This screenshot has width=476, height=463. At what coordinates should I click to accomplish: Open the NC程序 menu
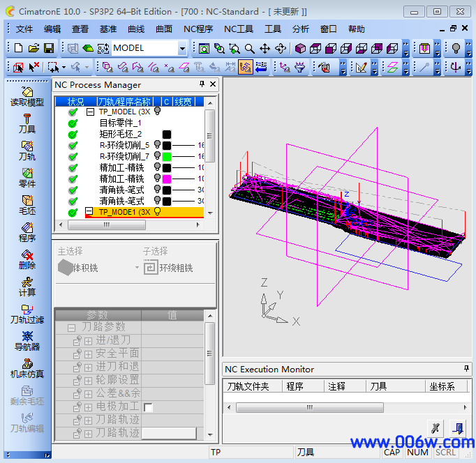[198, 29]
